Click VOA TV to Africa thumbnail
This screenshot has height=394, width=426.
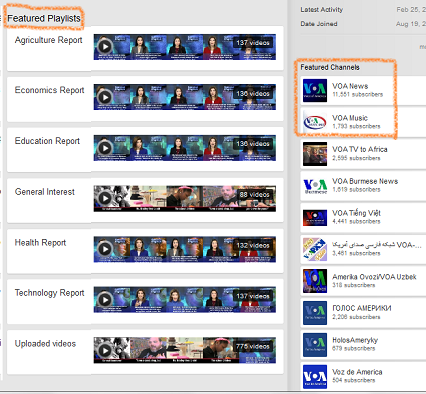pyautogui.click(x=315, y=154)
